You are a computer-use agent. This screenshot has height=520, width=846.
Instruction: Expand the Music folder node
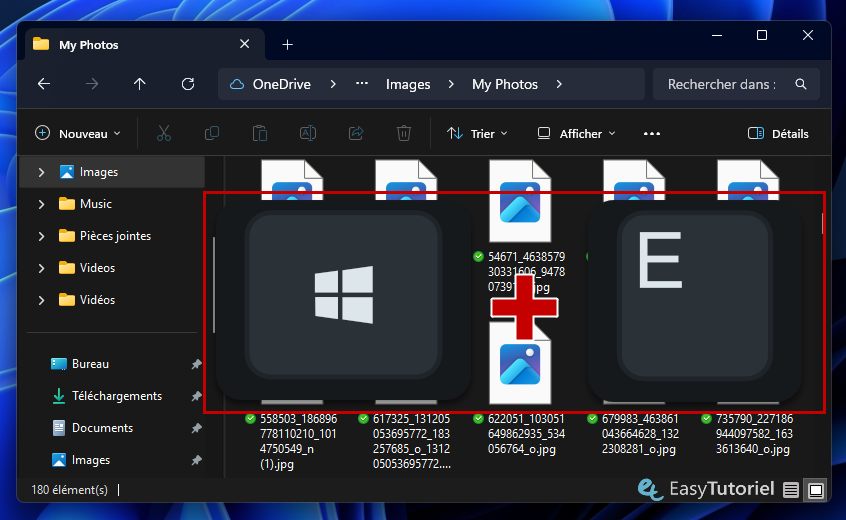click(41, 204)
